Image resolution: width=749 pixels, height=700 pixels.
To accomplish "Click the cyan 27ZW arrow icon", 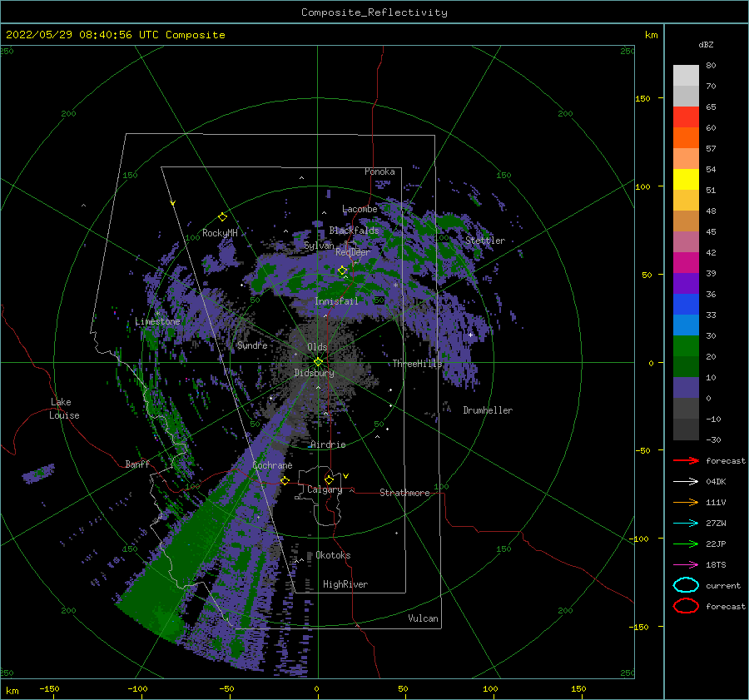I will [x=686, y=524].
